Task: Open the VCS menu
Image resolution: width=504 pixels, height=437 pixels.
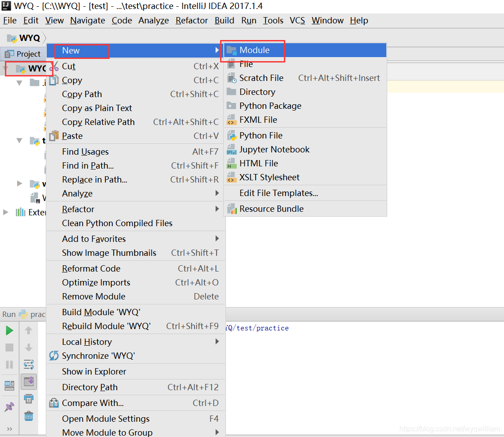Action: (x=297, y=20)
